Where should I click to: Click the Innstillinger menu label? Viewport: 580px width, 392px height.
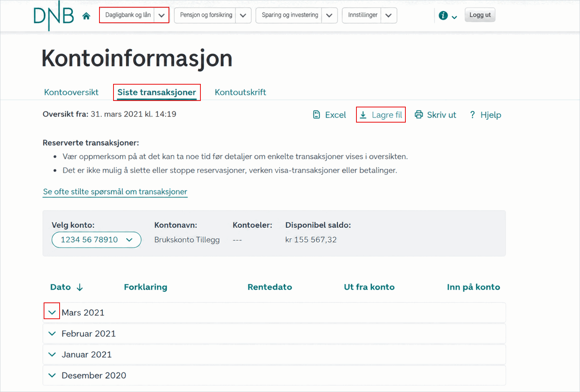pos(363,15)
